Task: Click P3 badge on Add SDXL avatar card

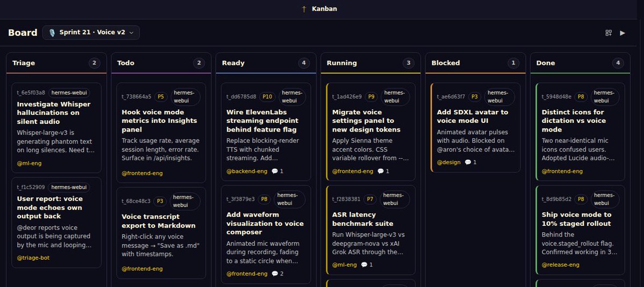Action: (474, 97)
